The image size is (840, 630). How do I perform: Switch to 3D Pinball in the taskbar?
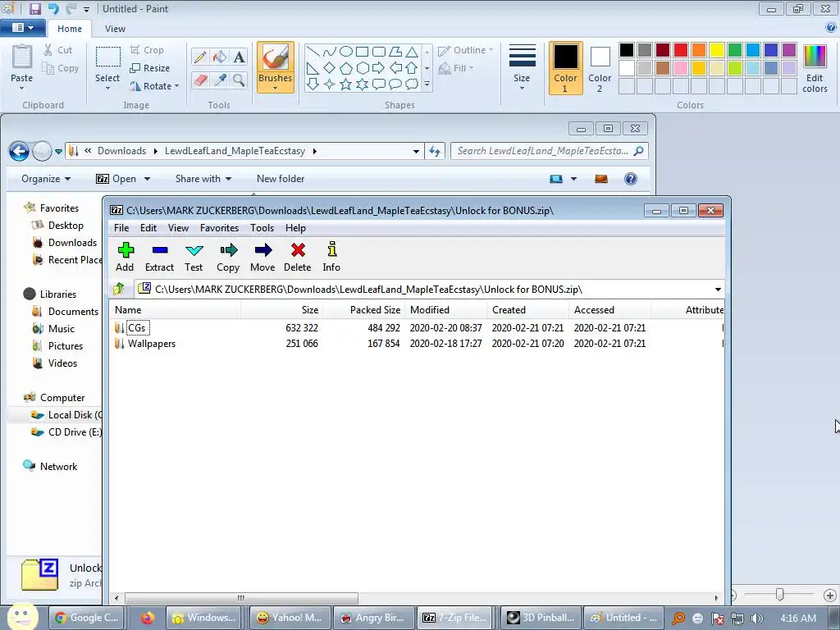click(541, 618)
